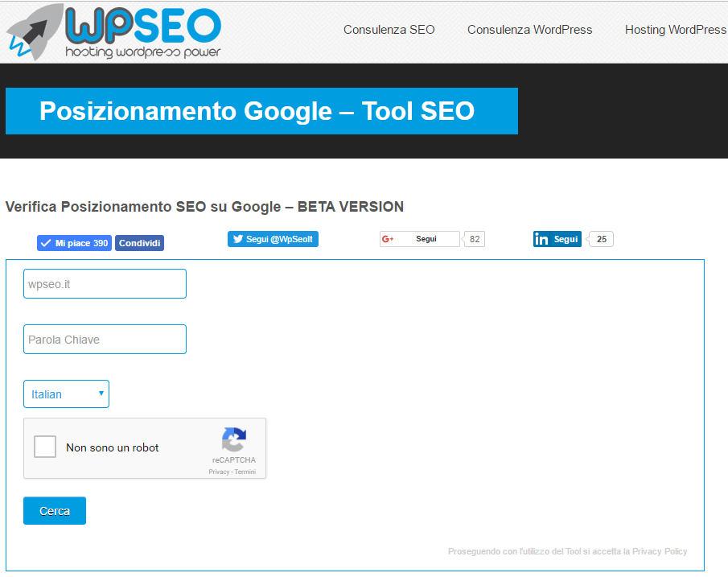Click the Segui @WpSeoIt Twitter button

coord(272,238)
